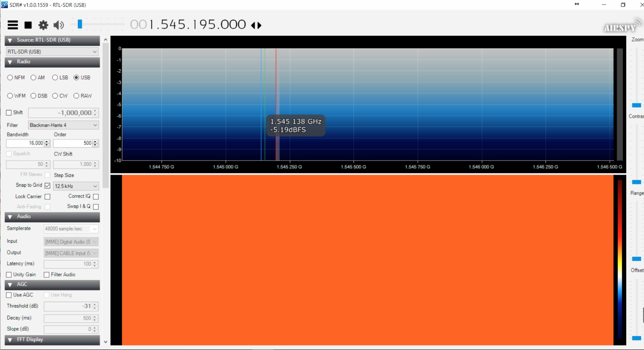The image size is (644, 350).
Task: Open the hamburger main menu
Action: pos(13,25)
